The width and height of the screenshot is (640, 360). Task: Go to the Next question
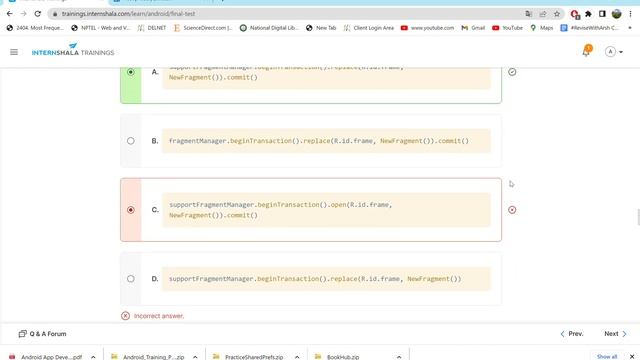tap(616, 334)
